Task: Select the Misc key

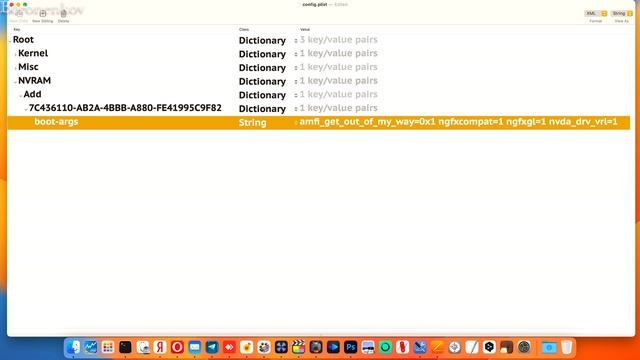Action: [x=28, y=67]
